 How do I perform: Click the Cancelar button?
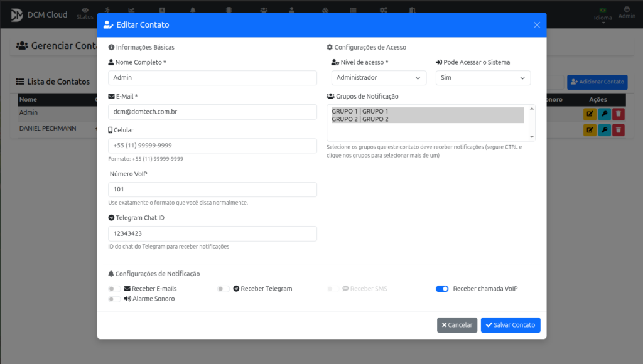[457, 325]
